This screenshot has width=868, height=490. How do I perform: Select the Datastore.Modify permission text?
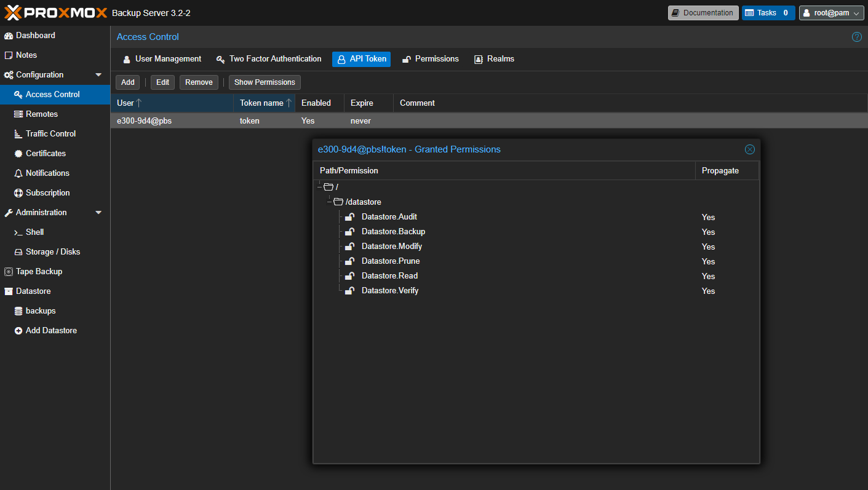pyautogui.click(x=392, y=246)
